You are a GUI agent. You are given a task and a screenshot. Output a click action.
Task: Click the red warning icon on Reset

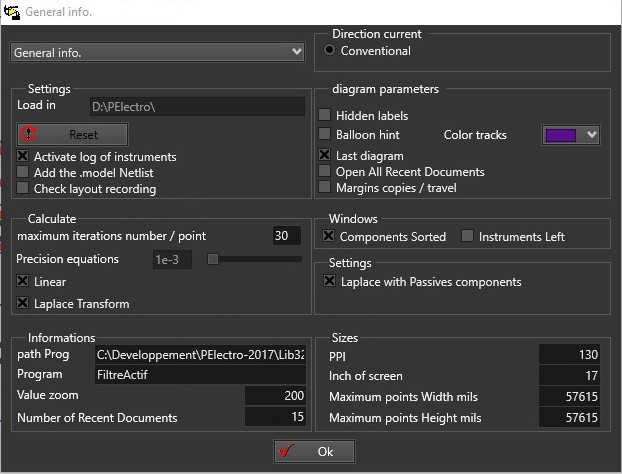pyautogui.click(x=29, y=134)
